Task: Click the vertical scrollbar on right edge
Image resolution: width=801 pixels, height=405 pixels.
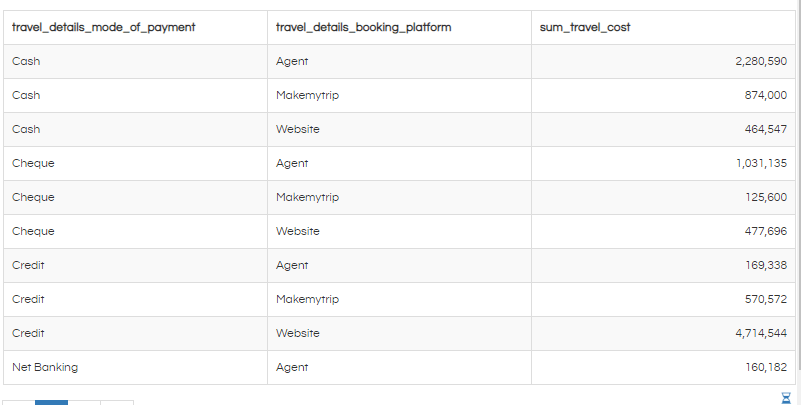Action: pos(798,194)
